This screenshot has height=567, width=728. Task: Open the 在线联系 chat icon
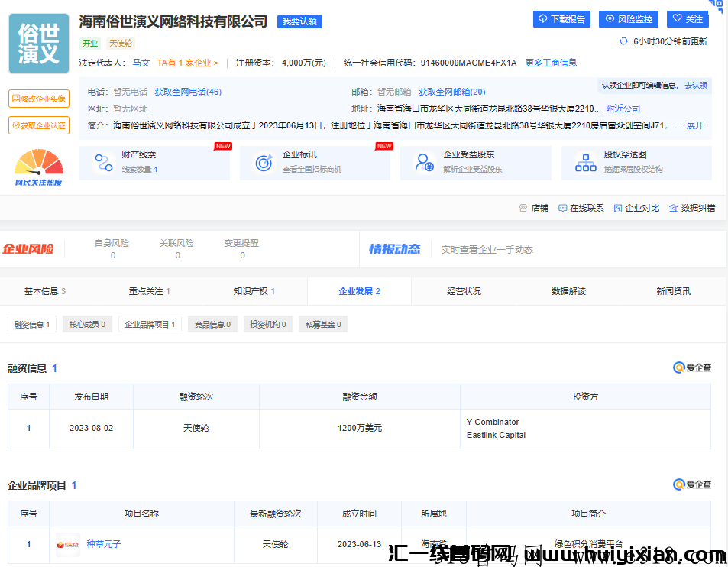click(x=564, y=207)
